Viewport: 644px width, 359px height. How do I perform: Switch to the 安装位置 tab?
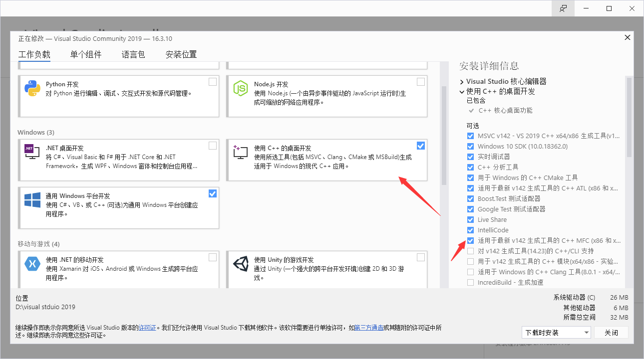181,54
